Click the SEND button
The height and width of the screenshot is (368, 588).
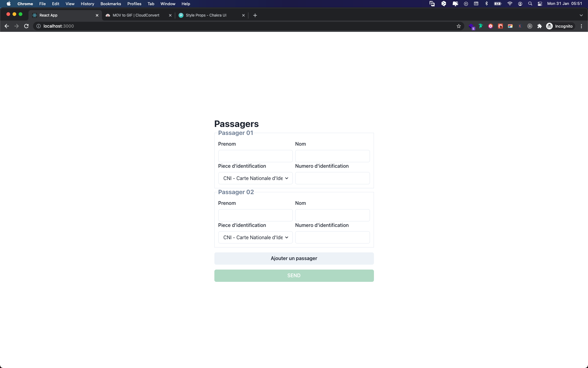point(294,275)
